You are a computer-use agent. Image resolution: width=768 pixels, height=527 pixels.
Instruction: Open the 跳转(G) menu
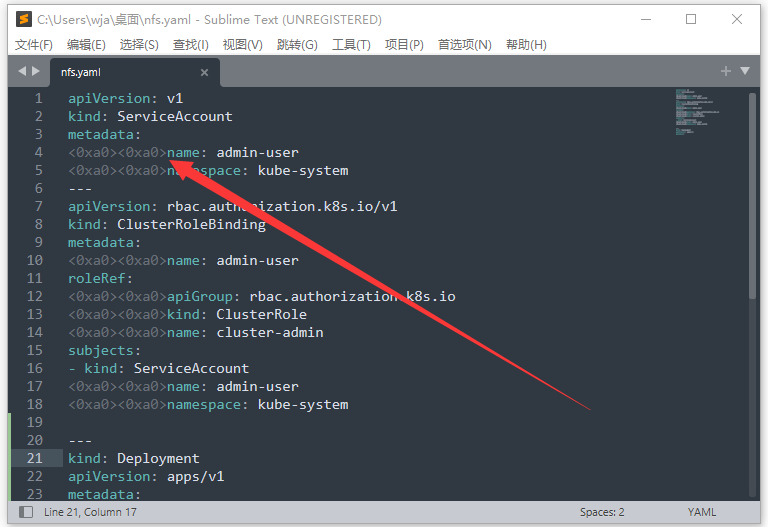pyautogui.click(x=297, y=45)
